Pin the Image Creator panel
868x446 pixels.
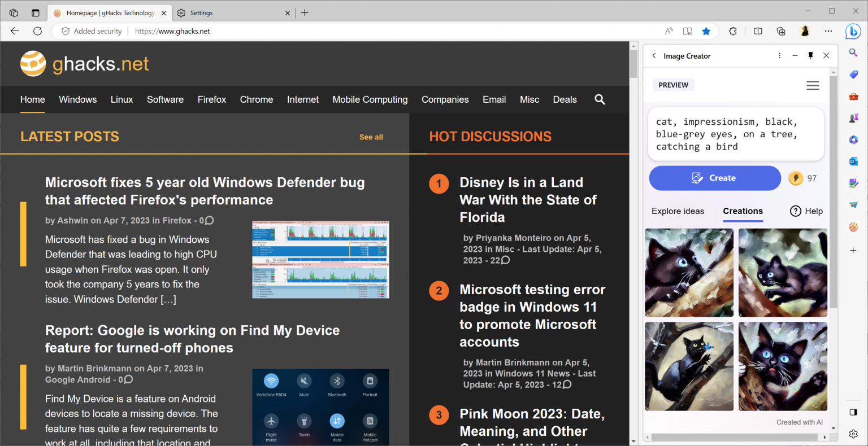(x=810, y=55)
